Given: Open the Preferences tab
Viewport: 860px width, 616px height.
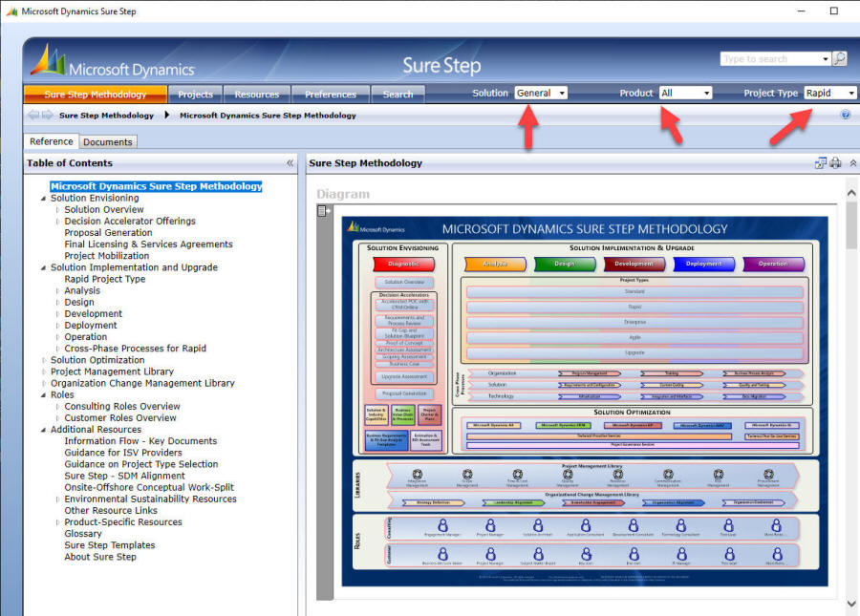Looking at the screenshot, I should pyautogui.click(x=331, y=95).
